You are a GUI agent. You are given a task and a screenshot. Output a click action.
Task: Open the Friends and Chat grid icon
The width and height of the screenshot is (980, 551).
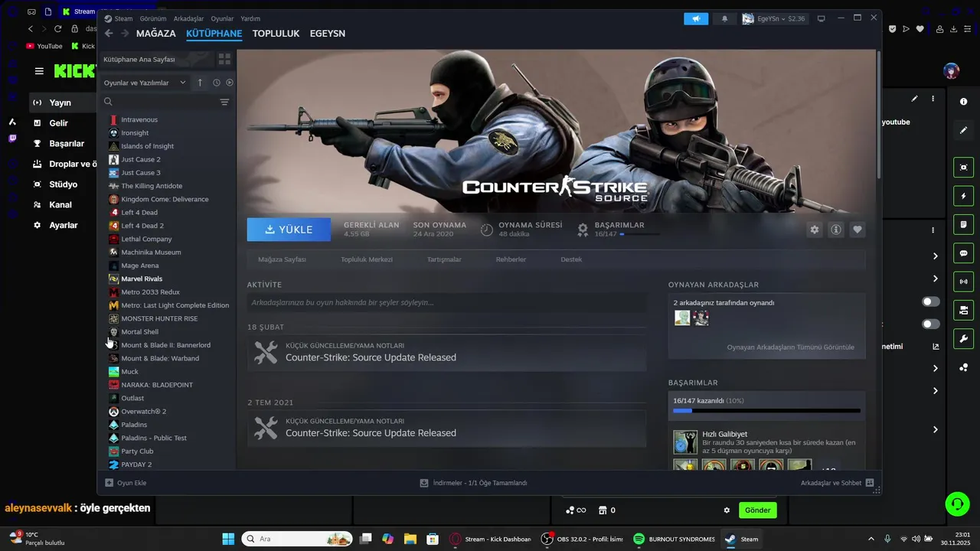point(870,483)
